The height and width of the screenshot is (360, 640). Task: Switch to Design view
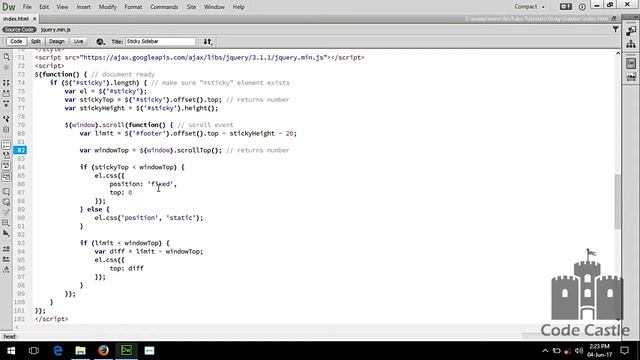56,41
